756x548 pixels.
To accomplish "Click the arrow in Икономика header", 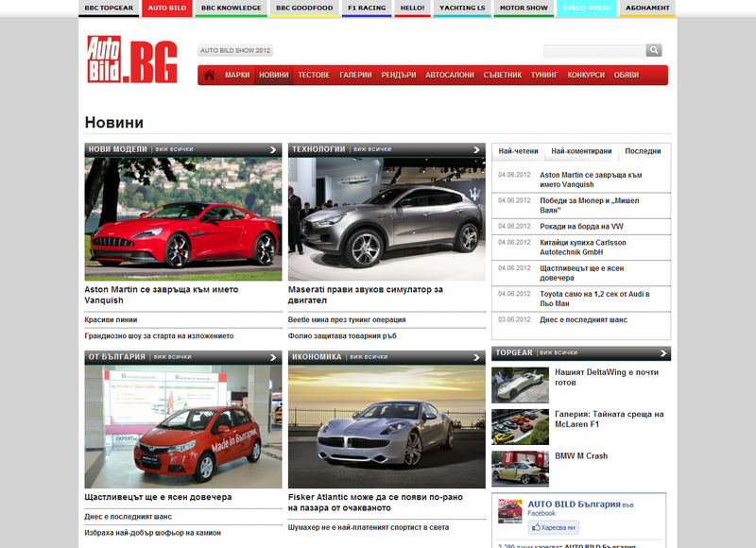I will (x=476, y=357).
